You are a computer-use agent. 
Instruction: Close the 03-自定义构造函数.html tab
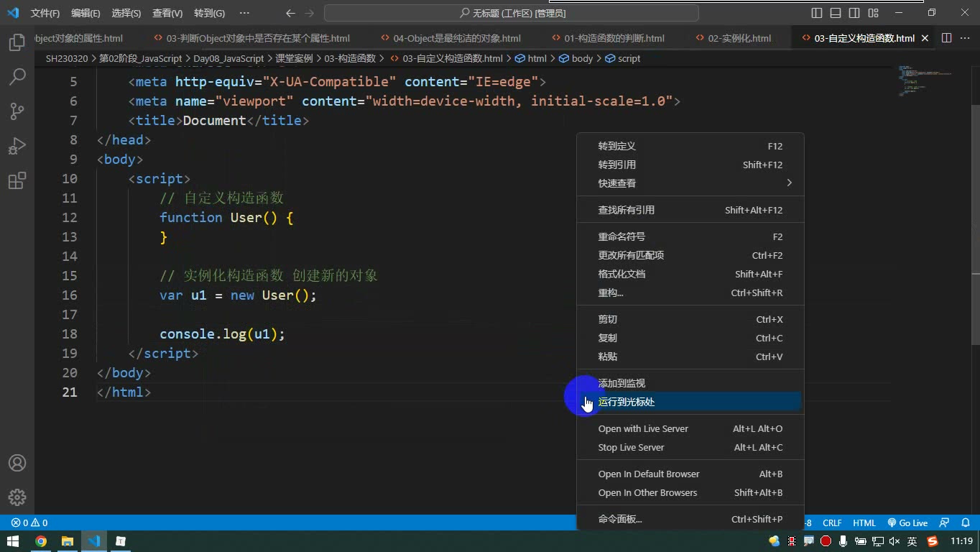(x=925, y=38)
